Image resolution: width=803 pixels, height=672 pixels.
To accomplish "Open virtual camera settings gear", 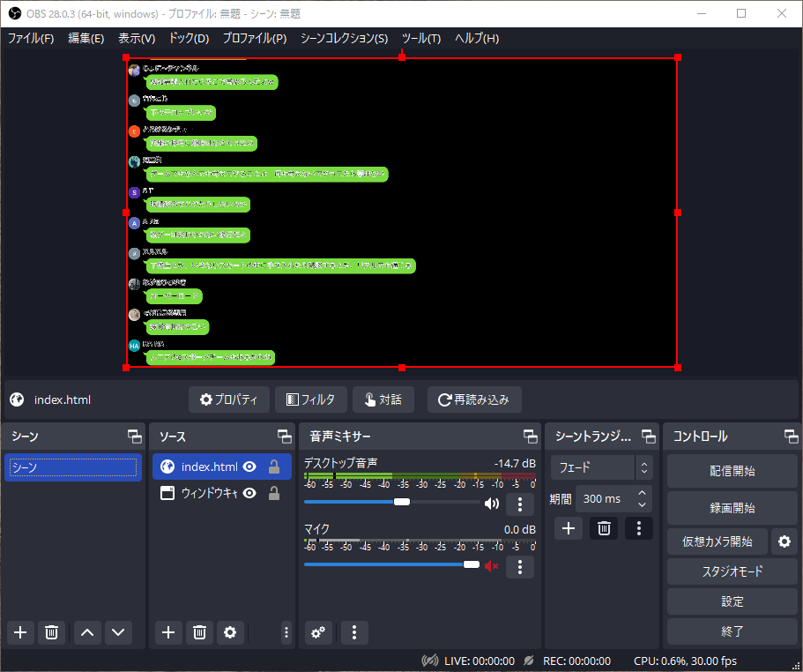I will tap(783, 541).
